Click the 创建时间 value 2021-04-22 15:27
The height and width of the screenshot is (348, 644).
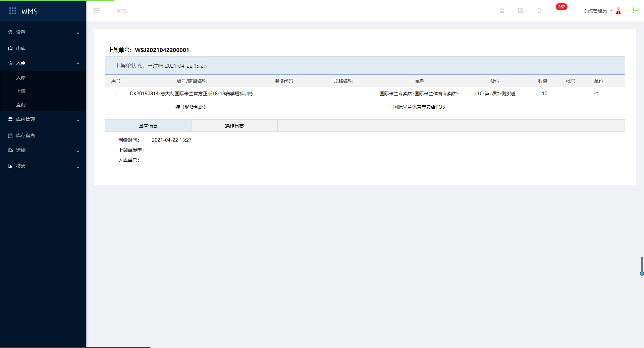click(172, 140)
